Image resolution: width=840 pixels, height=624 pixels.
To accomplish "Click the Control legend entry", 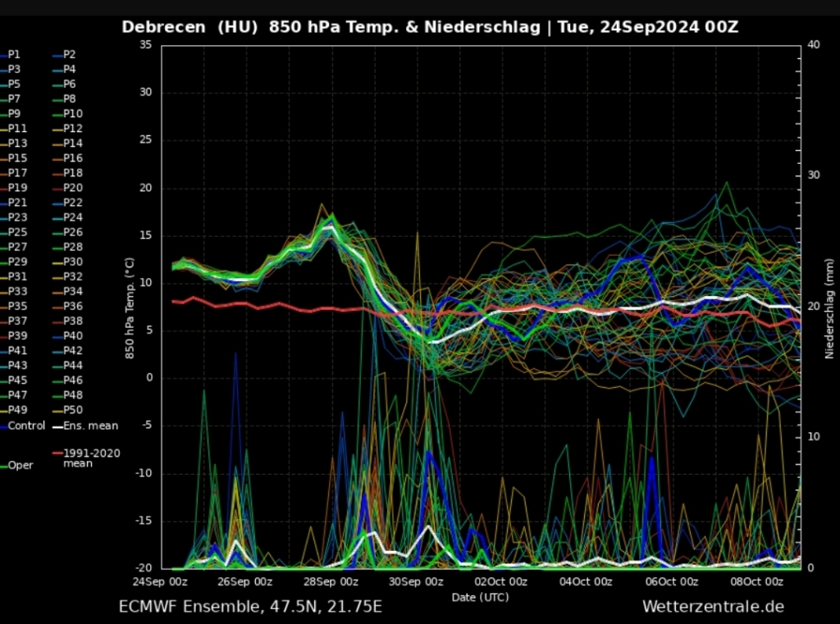I will click(x=26, y=426).
